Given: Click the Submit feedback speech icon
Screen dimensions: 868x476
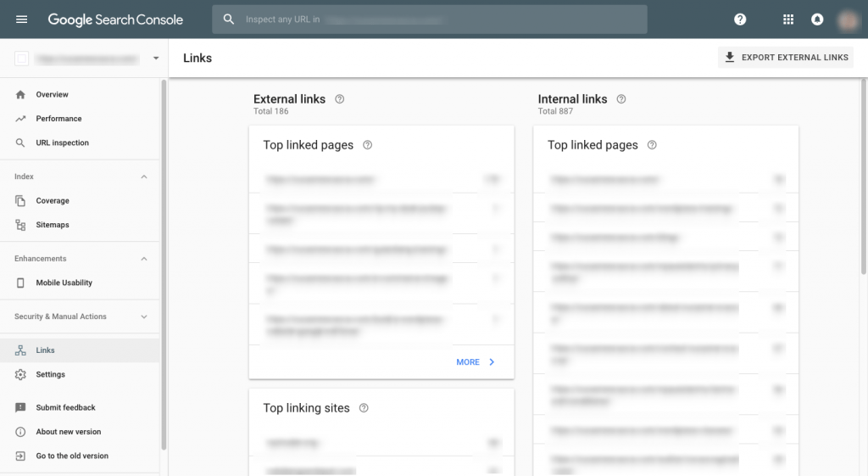Looking at the screenshot, I should pyautogui.click(x=20, y=408).
